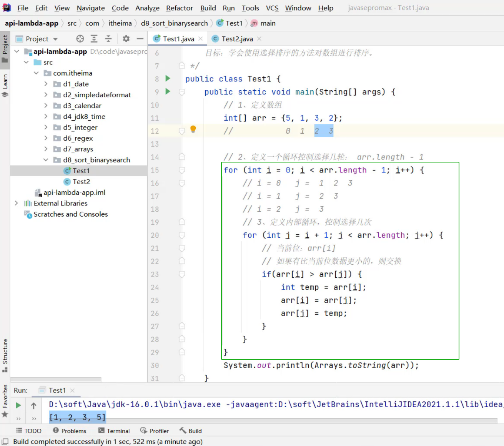Open Project panel settings gear
This screenshot has height=446, width=504.
[126, 38]
